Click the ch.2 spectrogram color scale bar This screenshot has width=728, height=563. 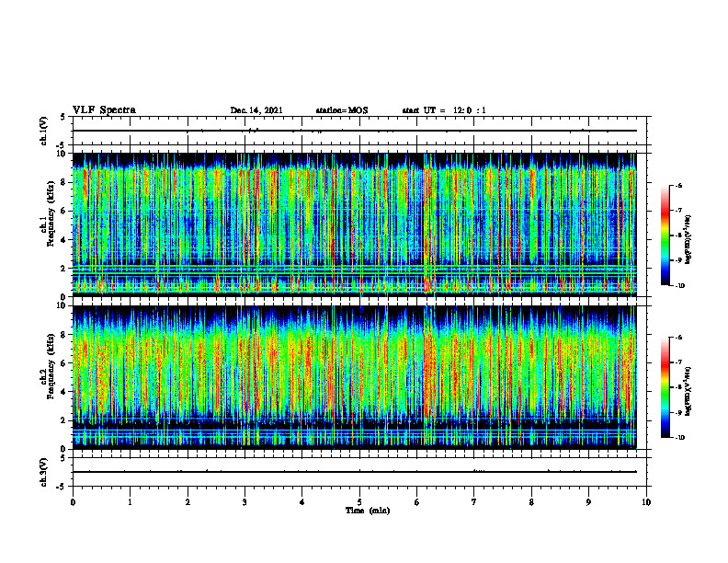pyautogui.click(x=665, y=387)
